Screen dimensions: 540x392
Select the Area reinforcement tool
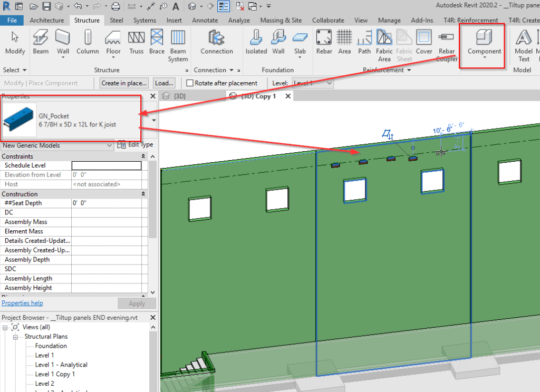pos(344,42)
